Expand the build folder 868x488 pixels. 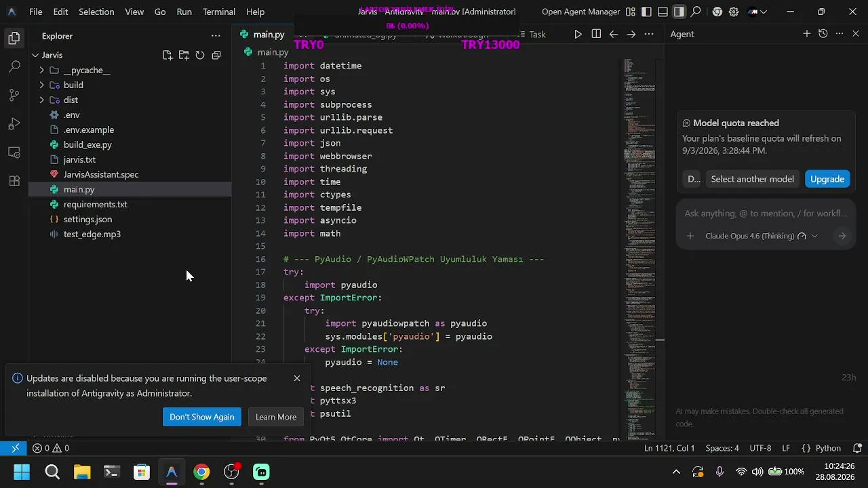tap(41, 85)
